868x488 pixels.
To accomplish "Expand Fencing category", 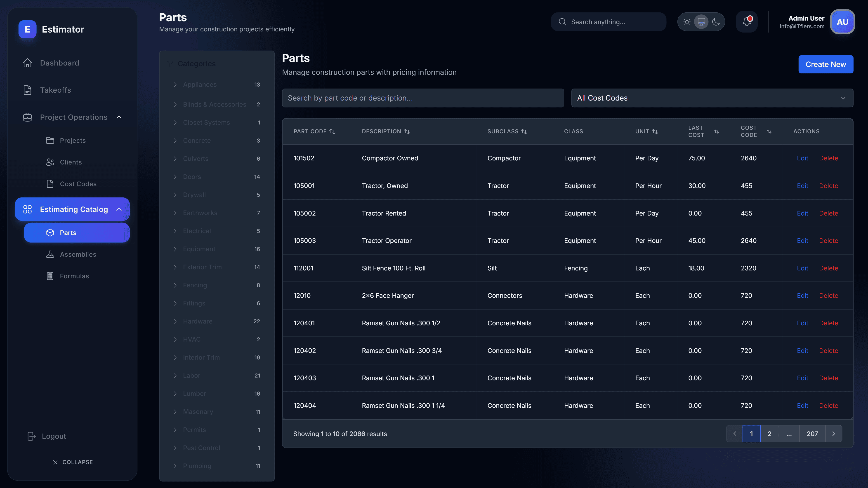I will point(175,285).
